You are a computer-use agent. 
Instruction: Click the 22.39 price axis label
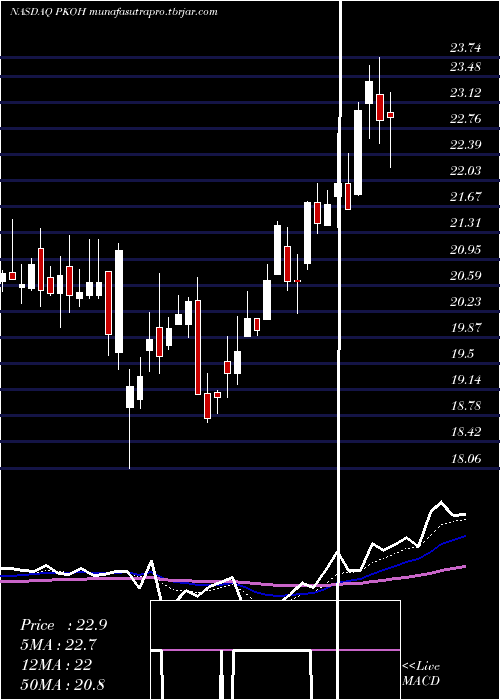point(466,145)
